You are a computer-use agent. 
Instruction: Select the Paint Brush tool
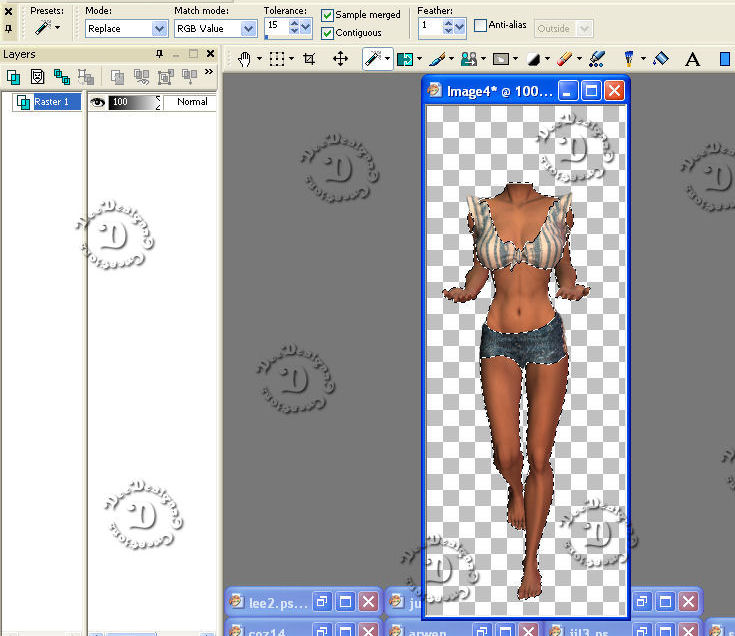coord(437,59)
